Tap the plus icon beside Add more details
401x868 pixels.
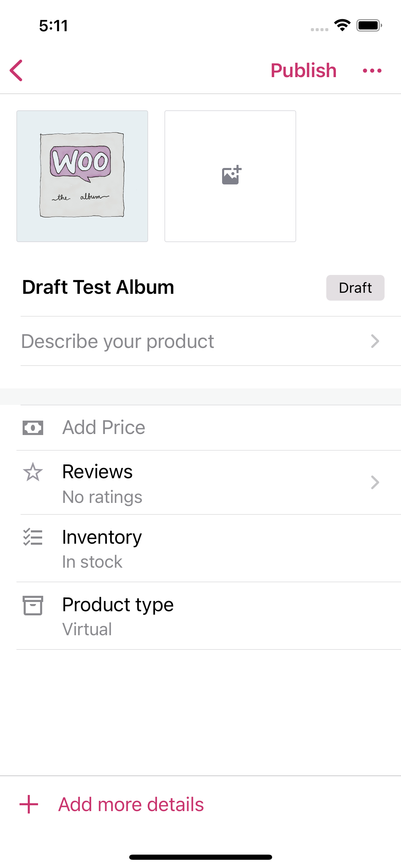coord(29,804)
